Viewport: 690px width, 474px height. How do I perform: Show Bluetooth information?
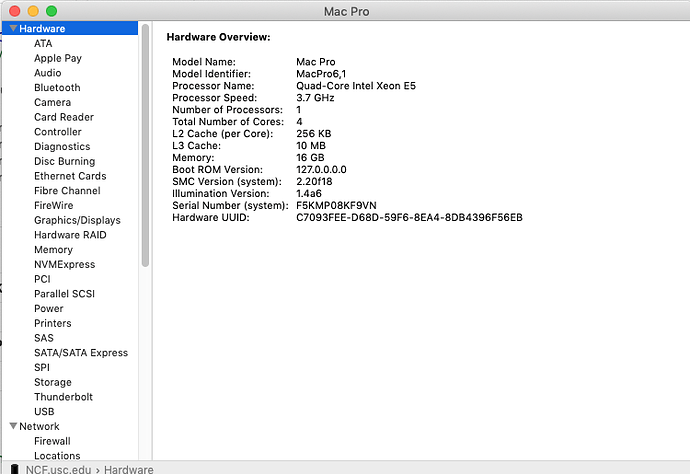(57, 88)
